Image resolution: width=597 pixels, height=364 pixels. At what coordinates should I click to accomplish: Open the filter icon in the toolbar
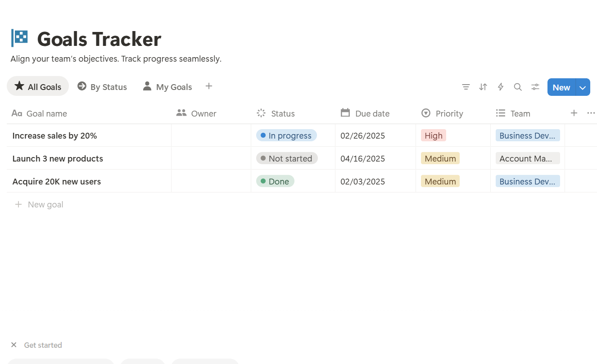(x=466, y=87)
